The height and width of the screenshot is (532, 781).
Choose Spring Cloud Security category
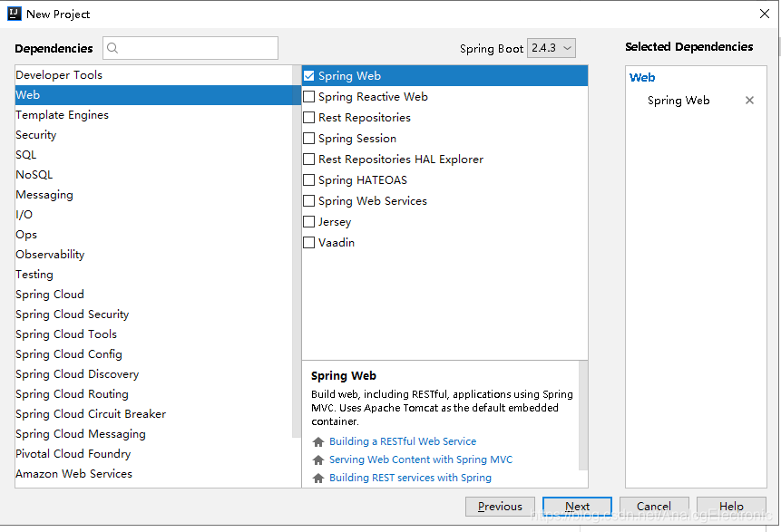(x=154, y=314)
